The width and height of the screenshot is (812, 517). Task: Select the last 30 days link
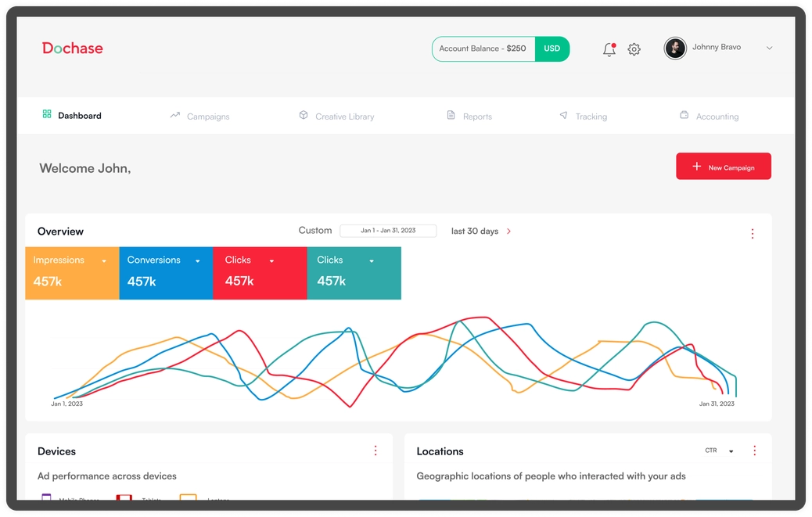click(480, 232)
